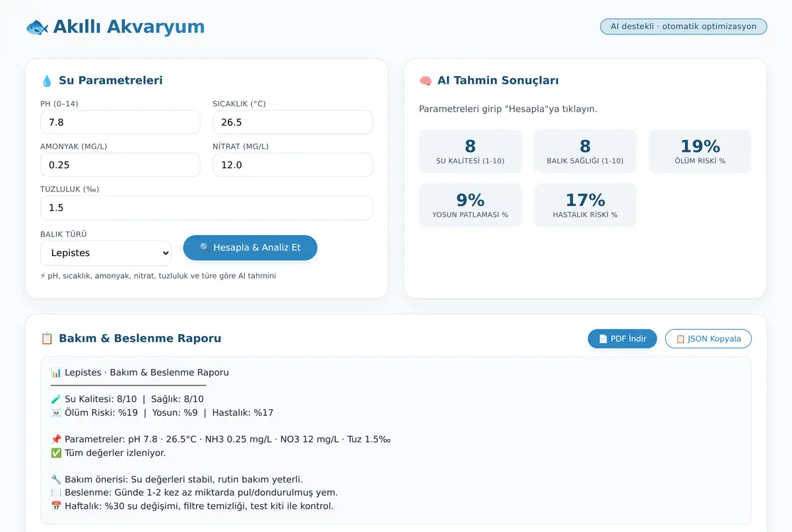This screenshot has width=792, height=532.
Task: Click the skull icon beside Ölüm Riski
Action: (56, 413)
